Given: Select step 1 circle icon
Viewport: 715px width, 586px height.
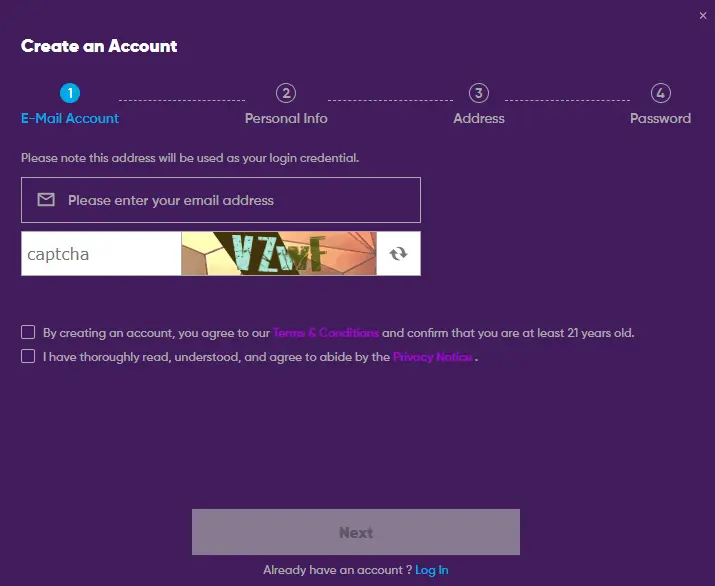Looking at the screenshot, I should click(70, 93).
